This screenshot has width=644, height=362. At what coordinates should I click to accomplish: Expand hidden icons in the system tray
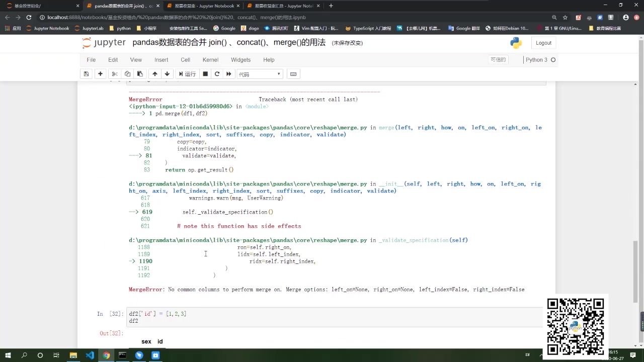tap(541, 355)
